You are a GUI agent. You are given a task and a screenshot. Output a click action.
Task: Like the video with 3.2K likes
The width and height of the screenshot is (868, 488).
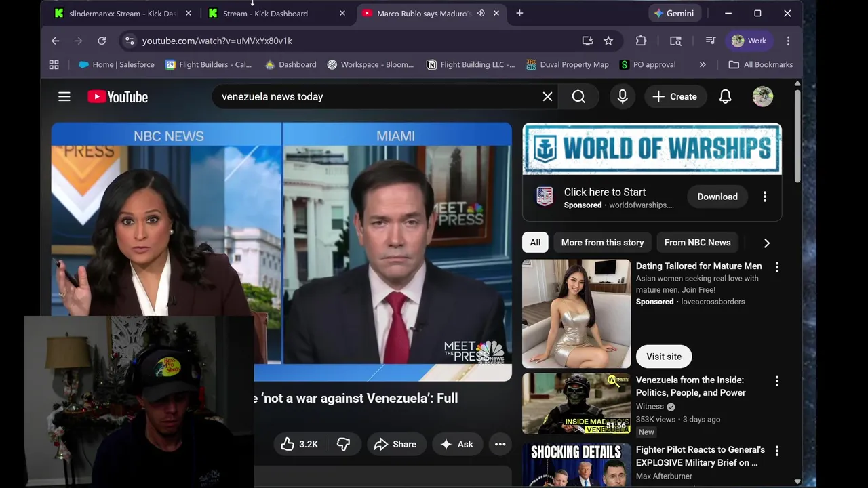click(x=299, y=444)
